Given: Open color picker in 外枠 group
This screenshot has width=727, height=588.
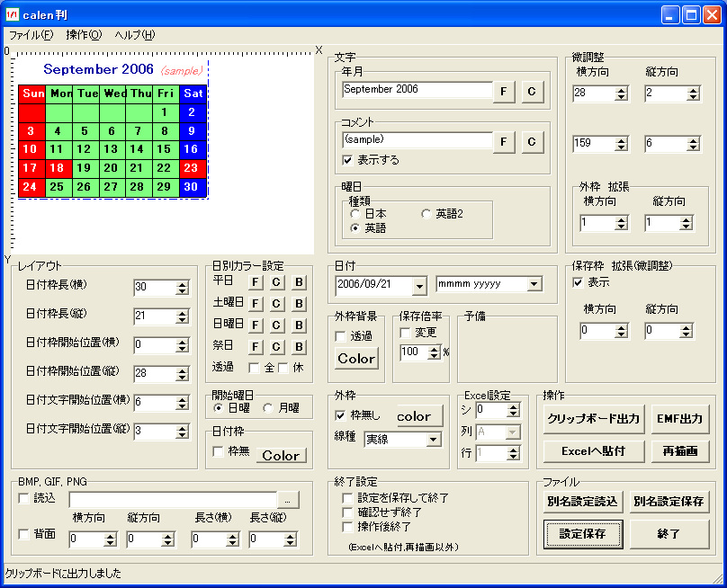Looking at the screenshot, I should tap(420, 416).
